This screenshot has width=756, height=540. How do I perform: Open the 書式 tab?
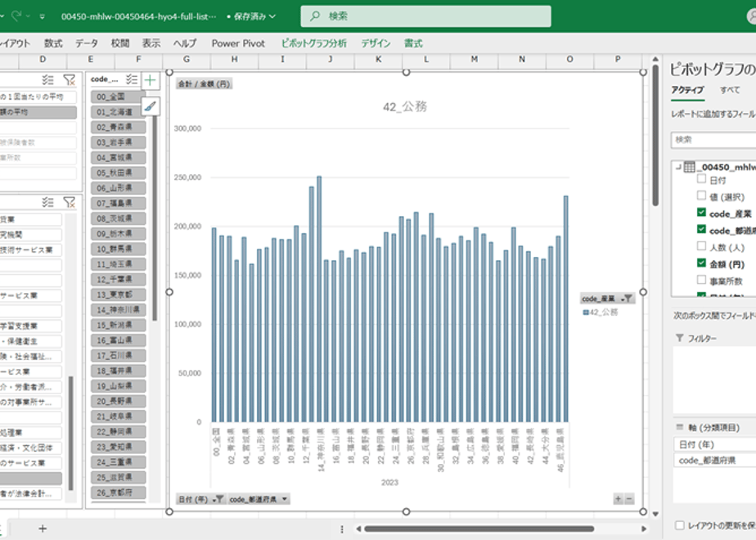413,43
